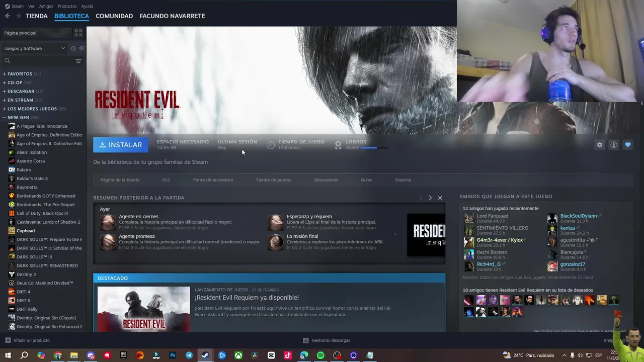Screen dimensions: 644x362
Task: Click the Añadir un producto plus icon
Action: [x=8, y=340]
